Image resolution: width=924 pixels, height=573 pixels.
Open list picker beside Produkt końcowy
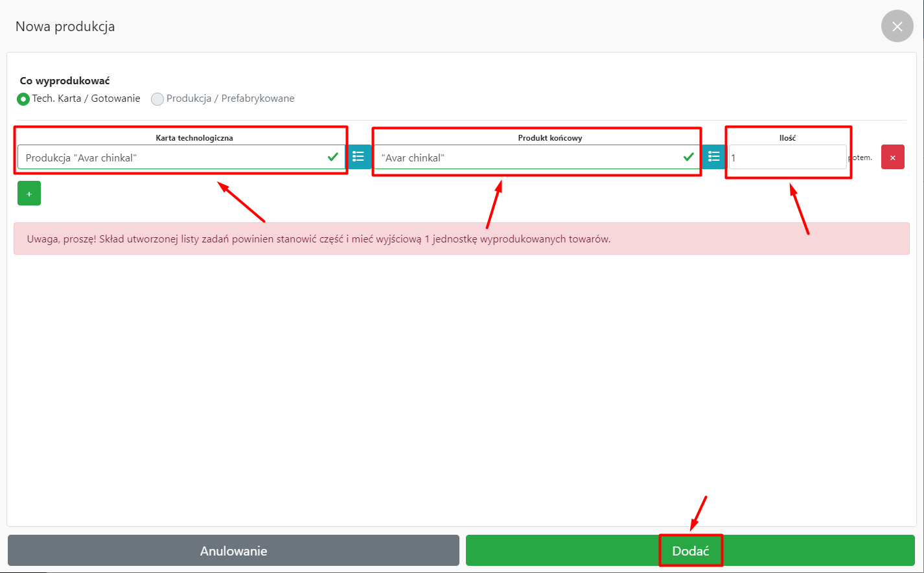point(713,157)
